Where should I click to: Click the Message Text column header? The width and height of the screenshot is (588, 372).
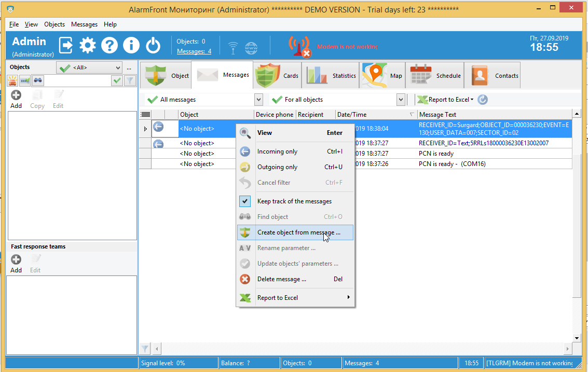tap(495, 114)
